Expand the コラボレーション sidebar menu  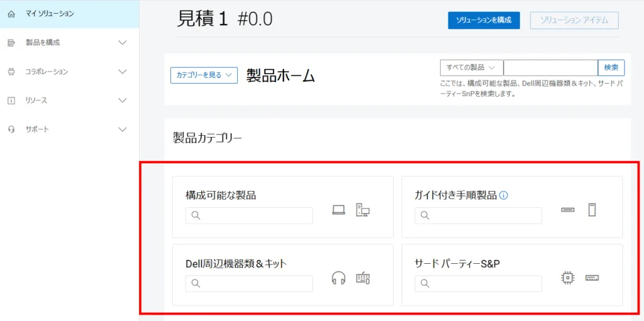click(x=123, y=72)
